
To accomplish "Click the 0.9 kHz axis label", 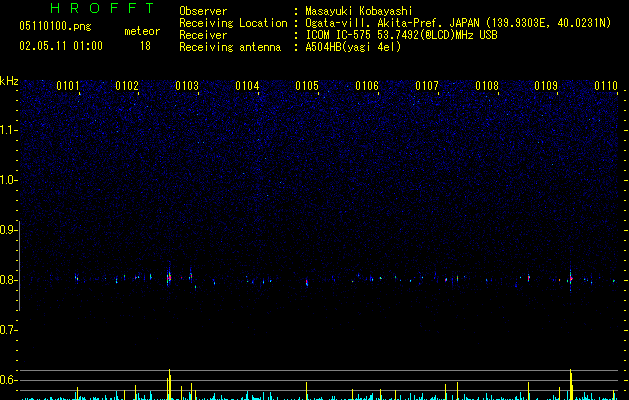I will (9, 230).
